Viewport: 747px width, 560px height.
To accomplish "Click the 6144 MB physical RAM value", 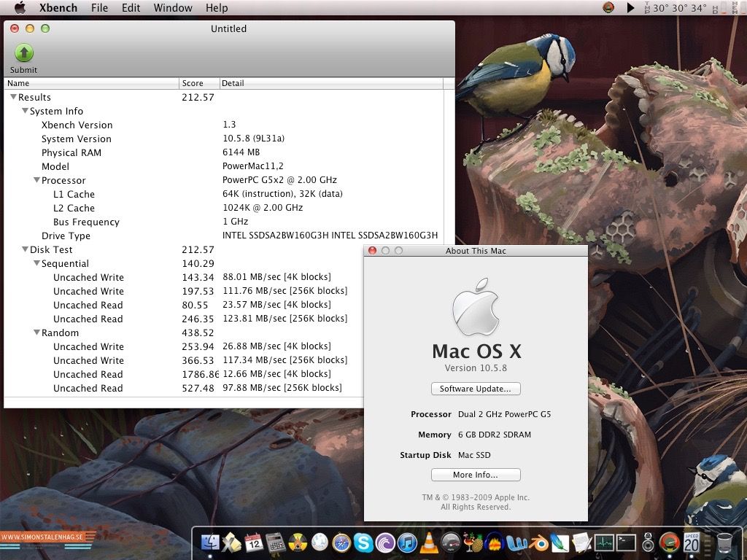I will click(241, 152).
